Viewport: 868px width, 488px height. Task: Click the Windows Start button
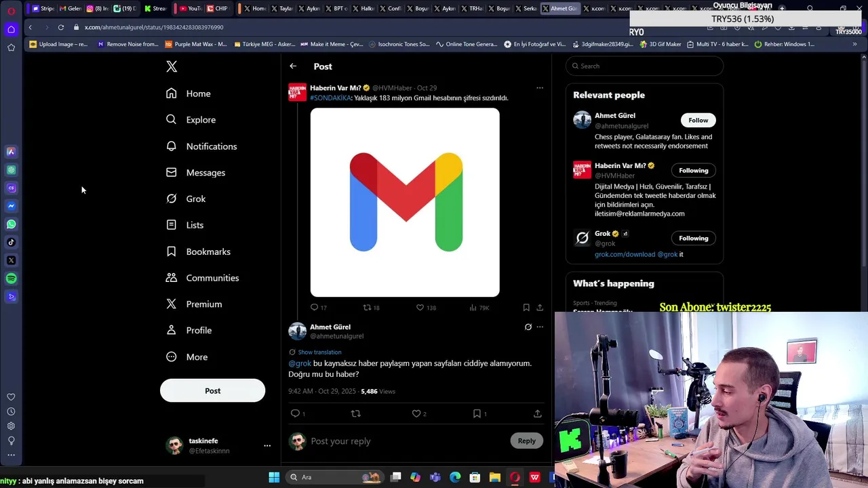[x=274, y=477]
